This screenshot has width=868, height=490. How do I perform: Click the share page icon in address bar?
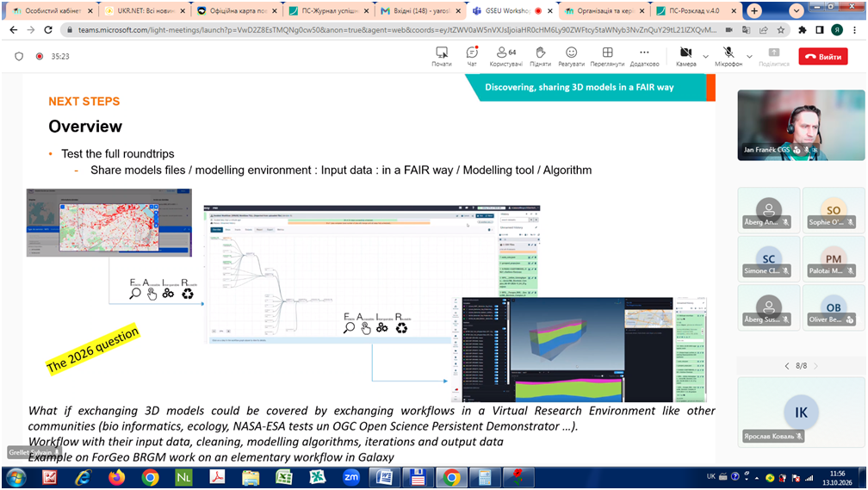click(763, 30)
